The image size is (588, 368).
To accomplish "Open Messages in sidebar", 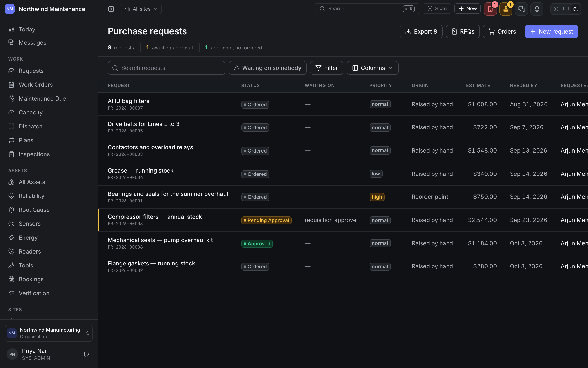I will point(49,43).
